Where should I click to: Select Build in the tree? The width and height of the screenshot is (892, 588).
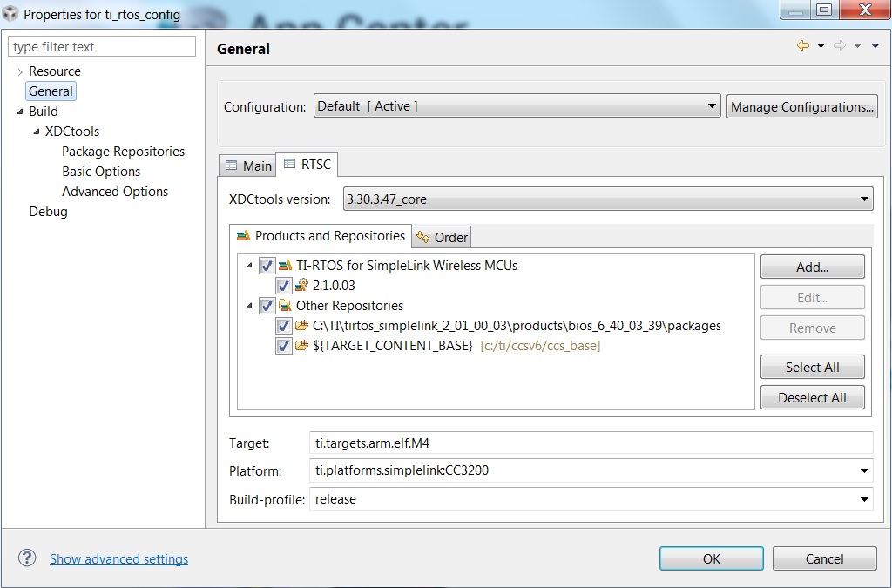tap(44, 112)
